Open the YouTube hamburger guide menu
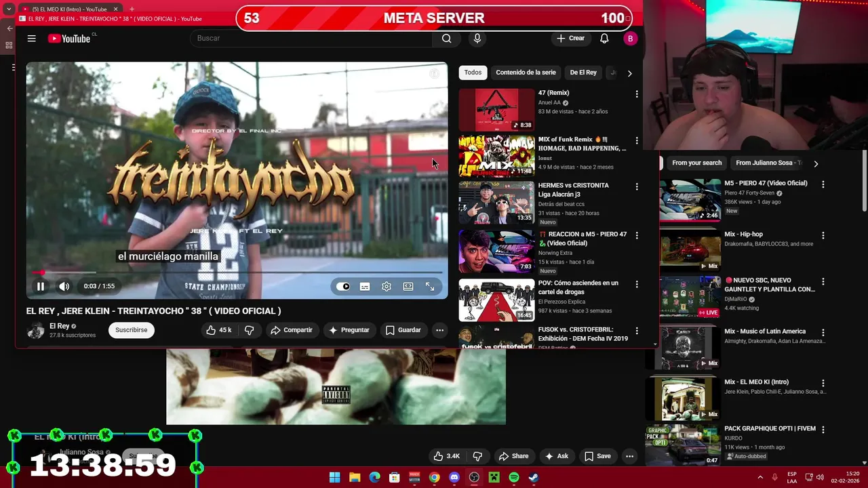The image size is (868, 488). [31, 39]
